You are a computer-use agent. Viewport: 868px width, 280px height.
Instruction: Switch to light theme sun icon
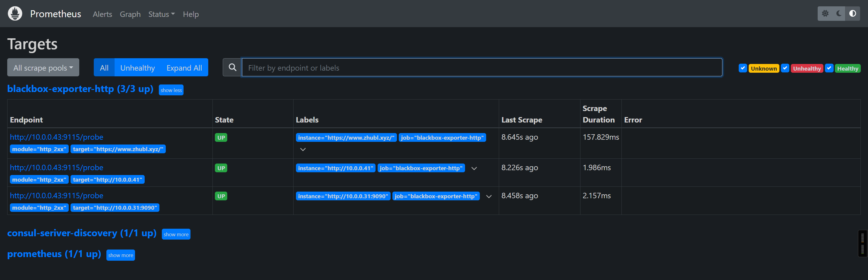coord(825,14)
